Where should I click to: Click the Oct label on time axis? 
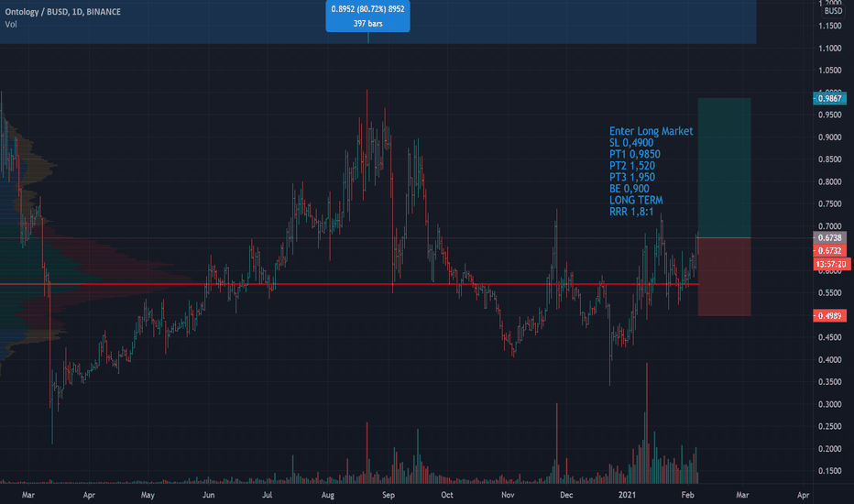(x=446, y=495)
